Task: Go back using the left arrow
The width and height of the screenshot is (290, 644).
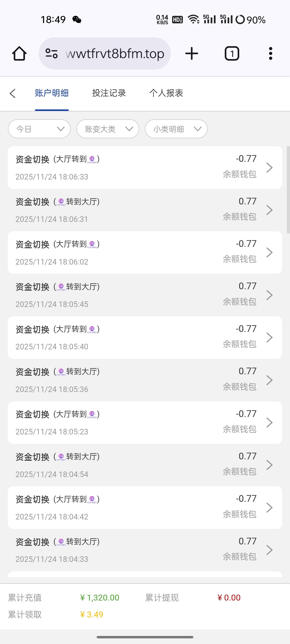Action: tap(13, 93)
